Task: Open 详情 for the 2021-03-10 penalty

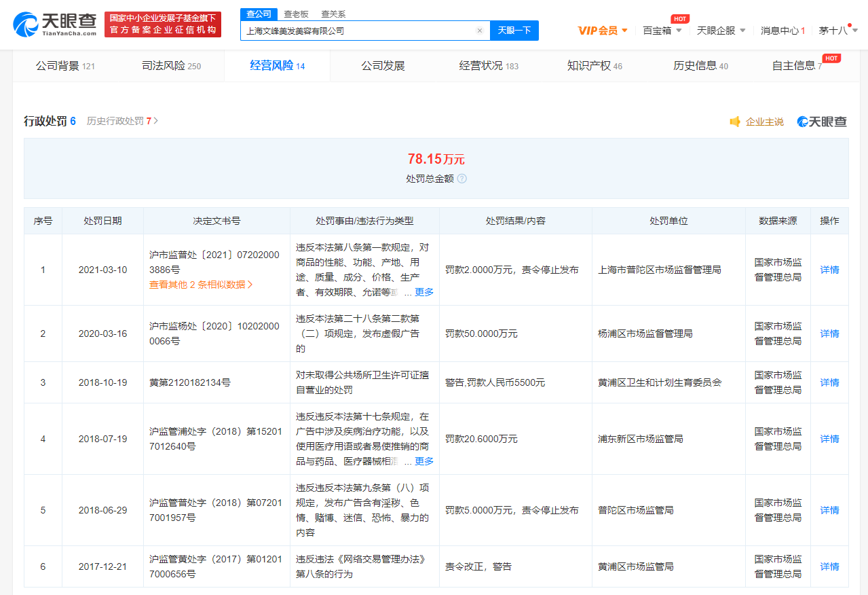Action: [x=829, y=270]
